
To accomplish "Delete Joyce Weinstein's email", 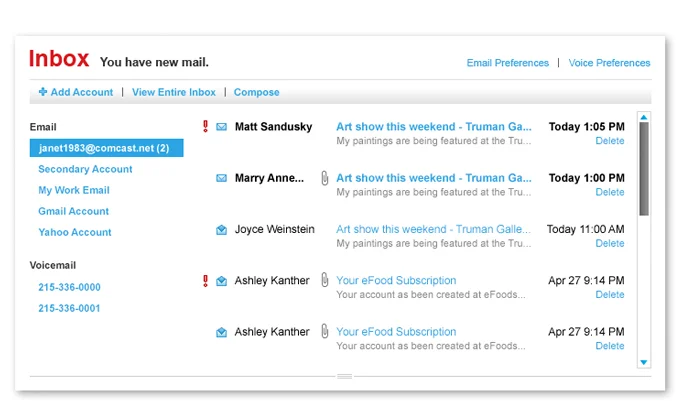I will [x=609, y=243].
